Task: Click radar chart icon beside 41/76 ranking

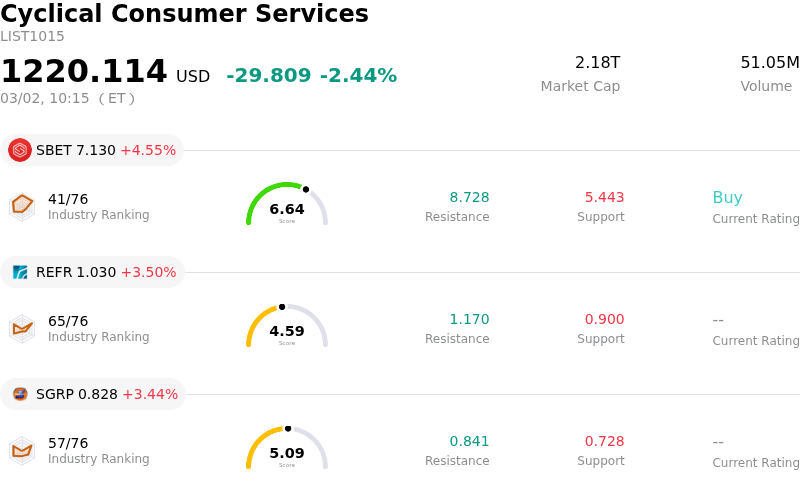Action: point(22,206)
